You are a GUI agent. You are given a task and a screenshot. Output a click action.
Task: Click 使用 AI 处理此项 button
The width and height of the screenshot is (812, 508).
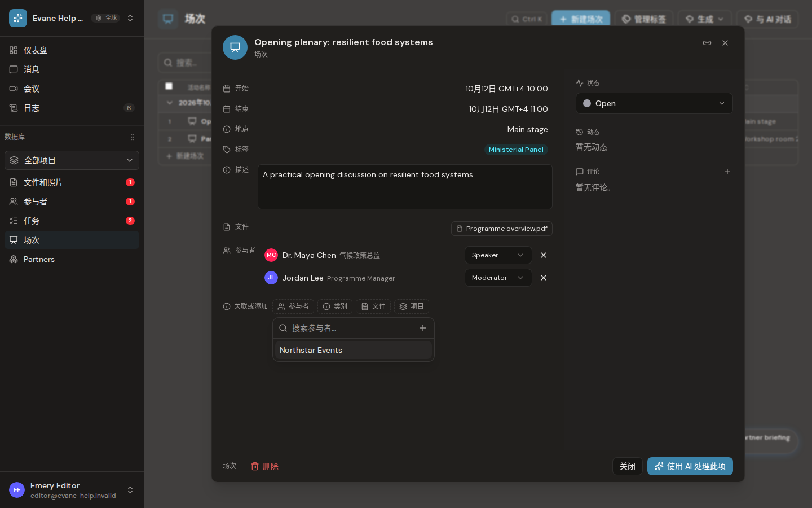pos(690,466)
